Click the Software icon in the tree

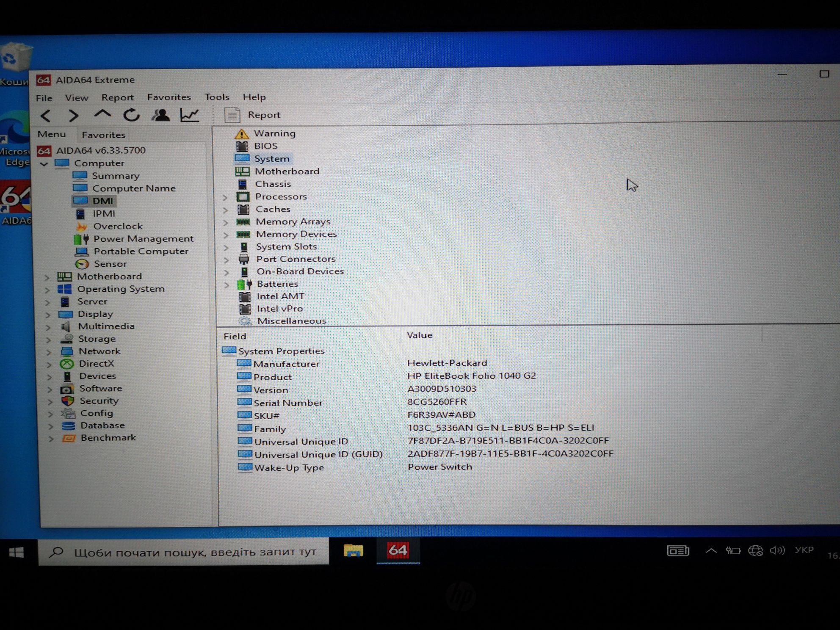[x=67, y=389]
